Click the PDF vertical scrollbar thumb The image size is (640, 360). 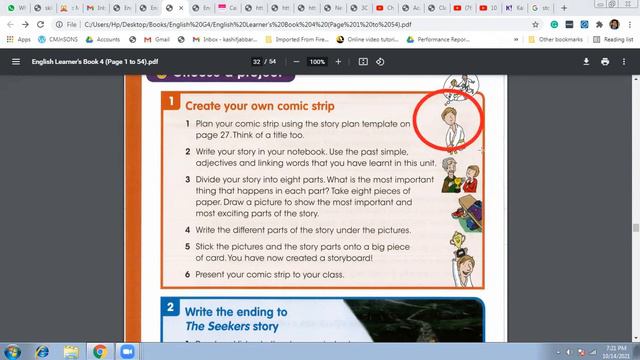(x=636, y=227)
